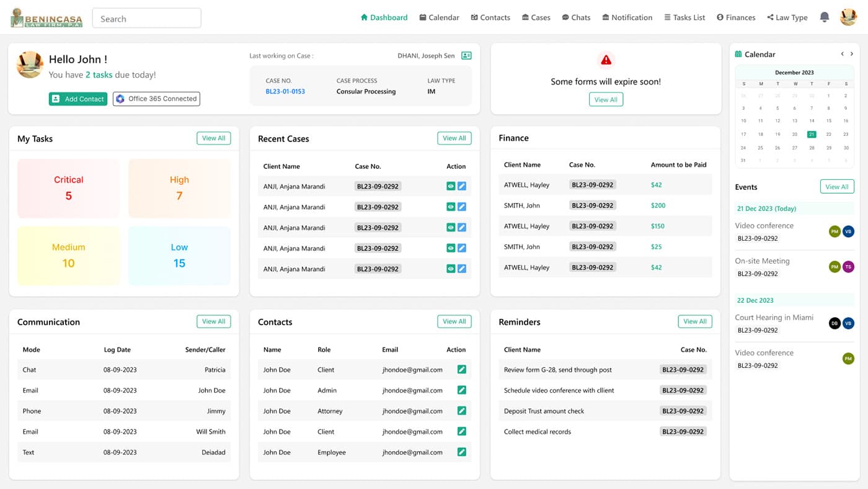Switch to the Finances section

coord(736,17)
